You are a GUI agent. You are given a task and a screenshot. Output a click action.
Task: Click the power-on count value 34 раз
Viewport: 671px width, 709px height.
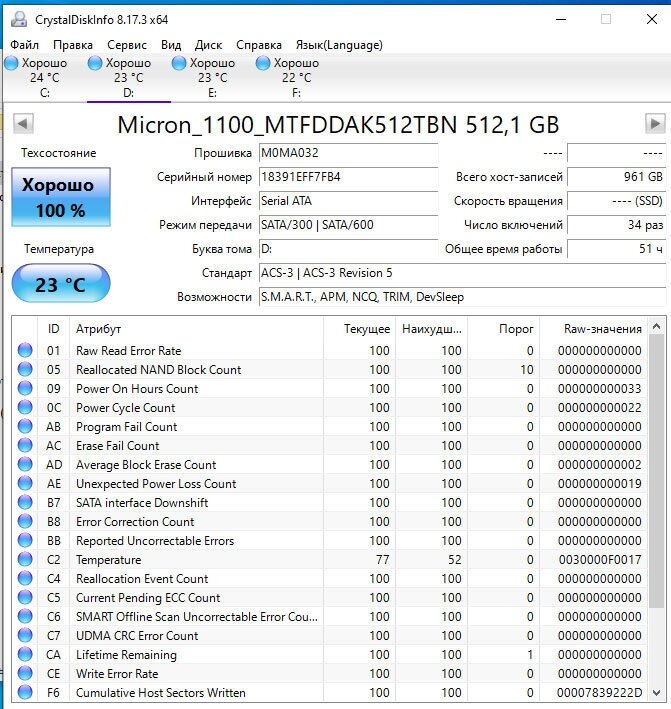click(616, 225)
